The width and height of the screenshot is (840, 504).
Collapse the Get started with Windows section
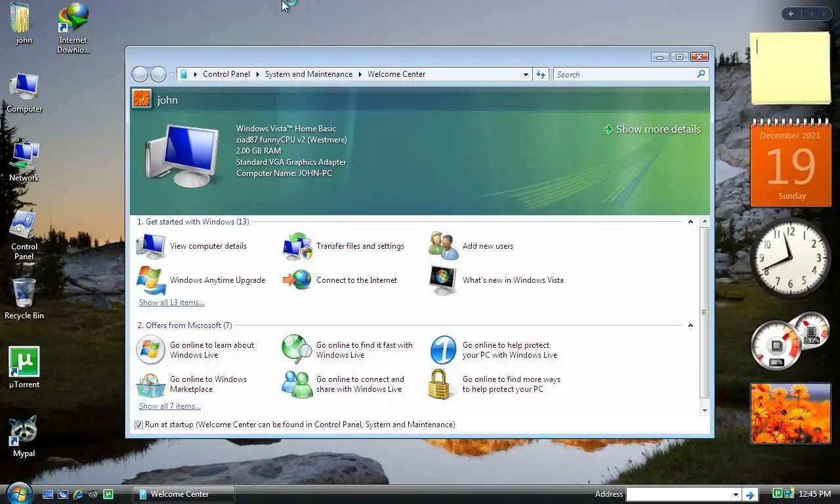click(690, 222)
